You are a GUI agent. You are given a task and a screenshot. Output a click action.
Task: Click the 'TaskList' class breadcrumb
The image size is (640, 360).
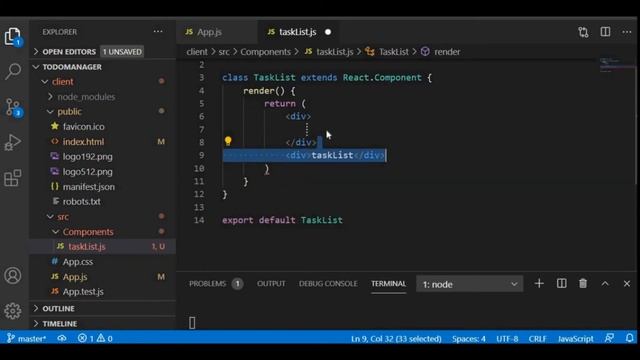[x=393, y=52]
